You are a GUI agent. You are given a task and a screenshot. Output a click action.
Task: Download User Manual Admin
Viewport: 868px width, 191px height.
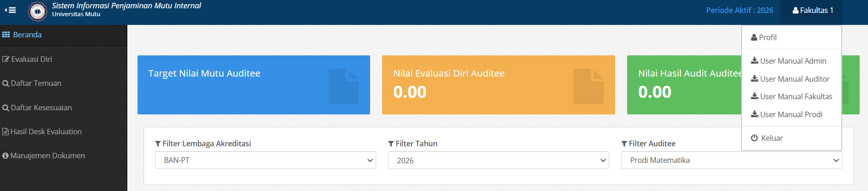click(x=791, y=61)
